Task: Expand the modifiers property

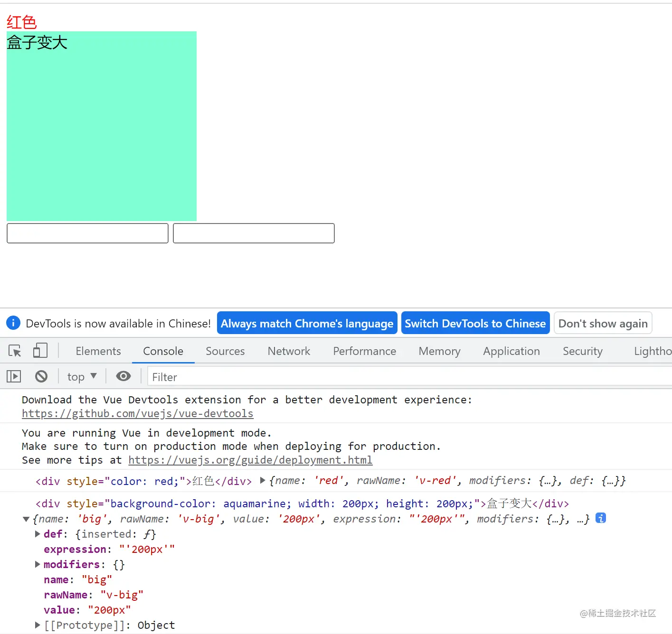Action: pyautogui.click(x=38, y=565)
